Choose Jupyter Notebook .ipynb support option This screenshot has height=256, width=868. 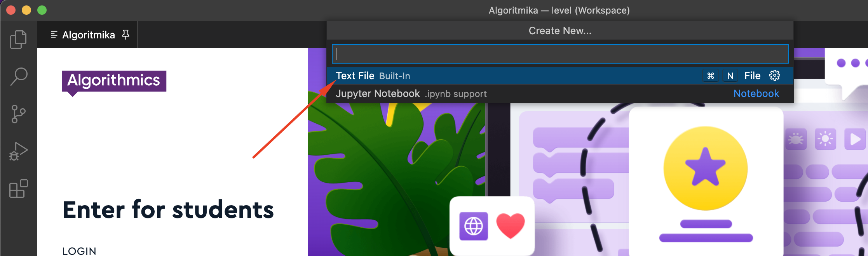point(411,94)
